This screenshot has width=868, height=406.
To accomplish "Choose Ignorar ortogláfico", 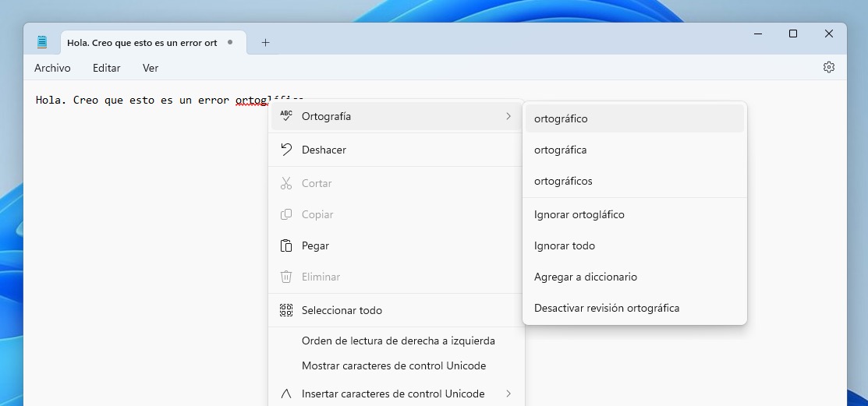I will coord(634,214).
